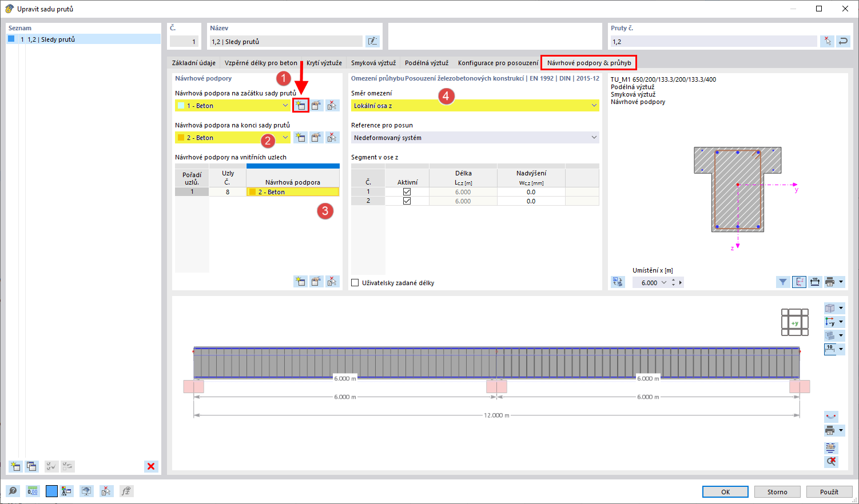859x504 pixels.
Task: Open the help comment bubble icon
Action: (x=13, y=491)
